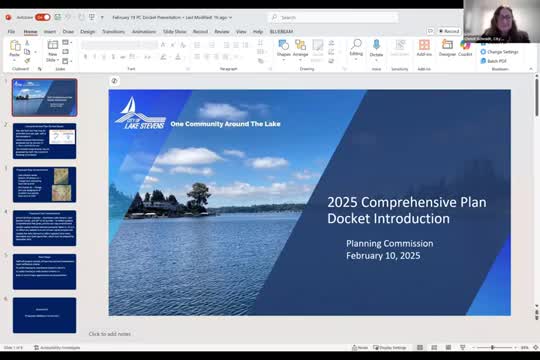Open Display Settings in status bar
Screen dimensions: 540x360
tap(390, 348)
